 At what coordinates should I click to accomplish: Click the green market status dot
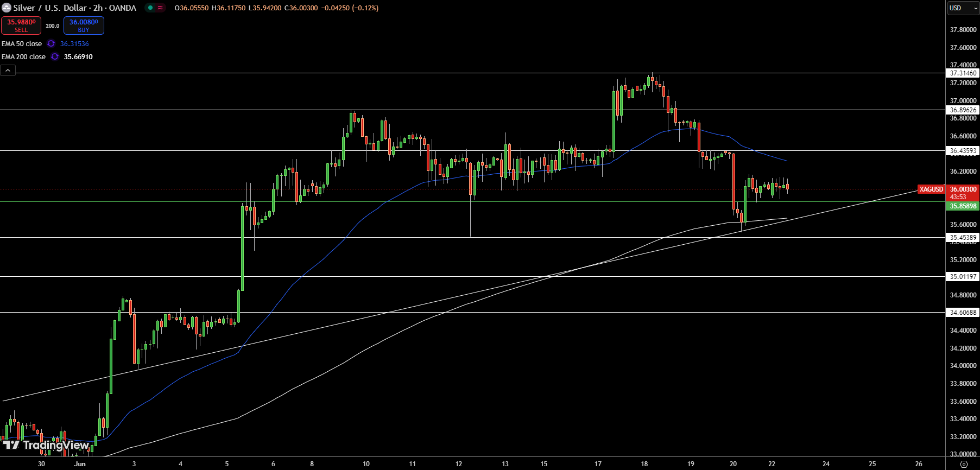pyautogui.click(x=150, y=8)
